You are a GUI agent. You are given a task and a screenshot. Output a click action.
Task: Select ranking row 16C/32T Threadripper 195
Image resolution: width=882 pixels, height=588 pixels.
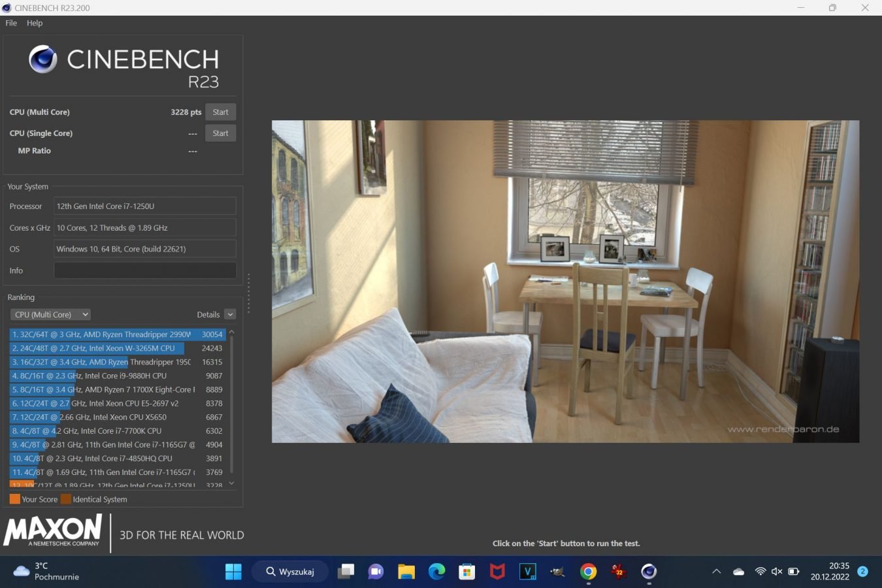118,362
